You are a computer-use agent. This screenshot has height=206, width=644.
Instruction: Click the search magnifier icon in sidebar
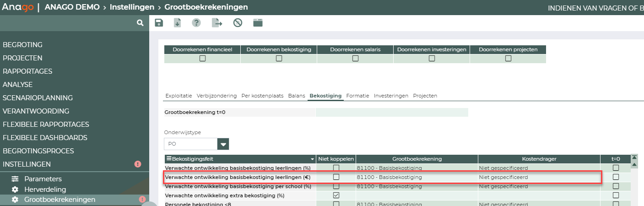(140, 22)
